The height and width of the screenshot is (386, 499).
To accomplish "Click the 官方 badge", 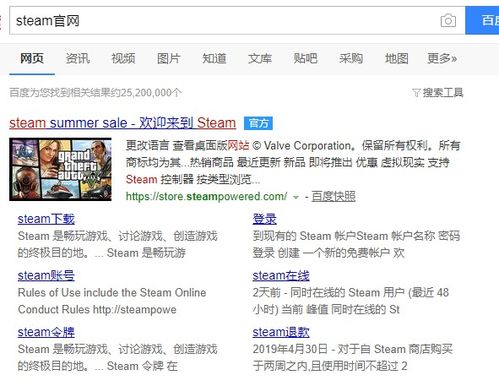I will pyautogui.click(x=258, y=123).
